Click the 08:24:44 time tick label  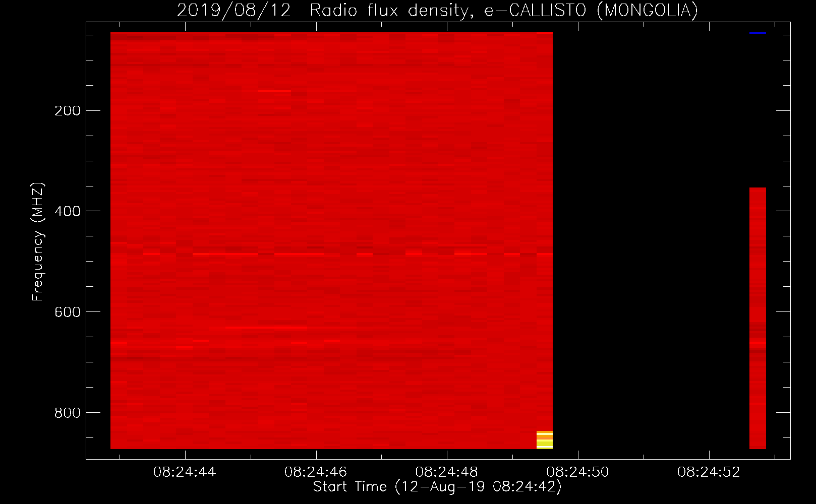point(185,472)
